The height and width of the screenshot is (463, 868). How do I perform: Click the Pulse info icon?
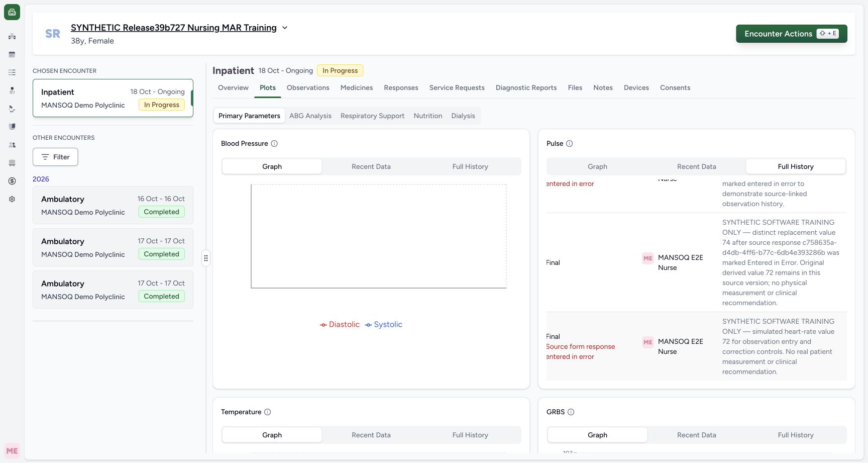coord(569,143)
